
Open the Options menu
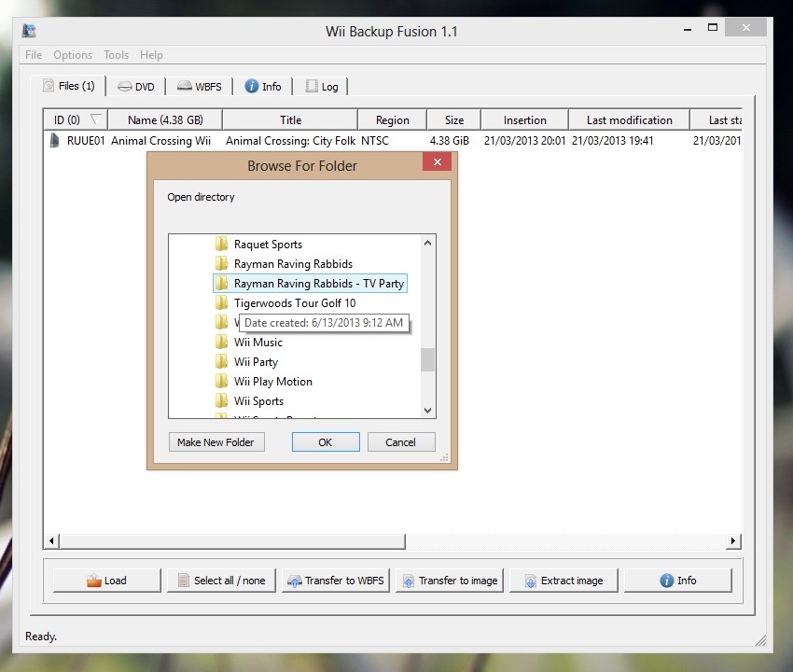73,55
